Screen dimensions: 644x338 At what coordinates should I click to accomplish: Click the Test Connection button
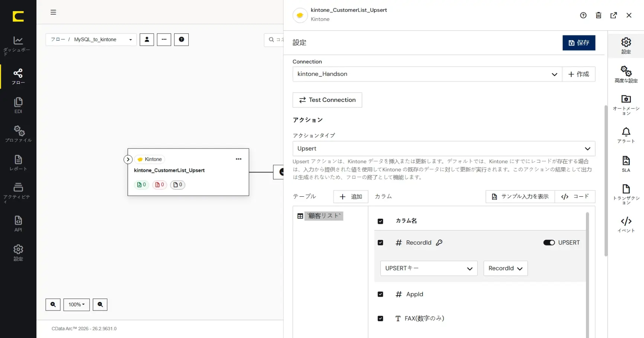coord(327,100)
